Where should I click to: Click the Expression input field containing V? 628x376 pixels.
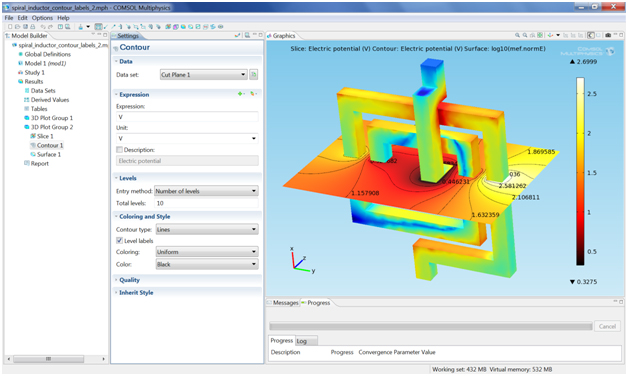pos(187,117)
